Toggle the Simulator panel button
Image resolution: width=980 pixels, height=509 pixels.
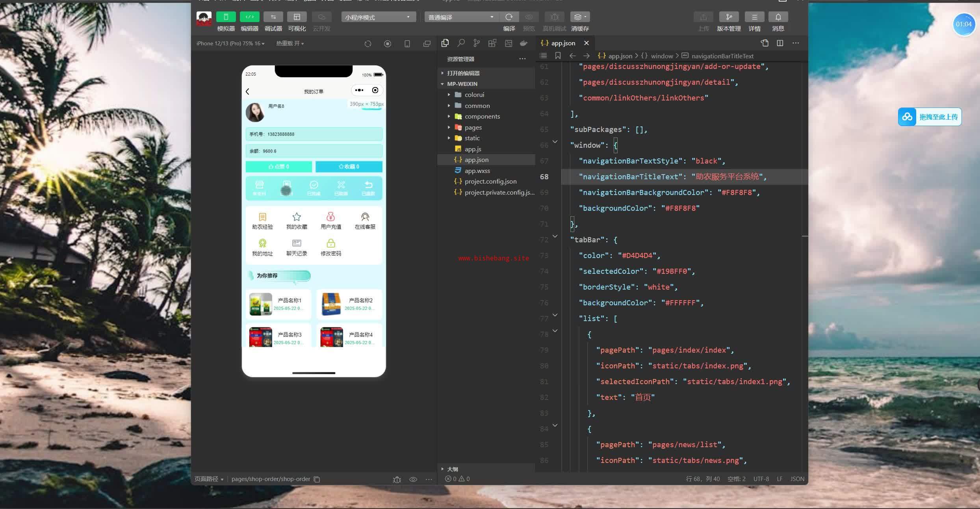(226, 17)
